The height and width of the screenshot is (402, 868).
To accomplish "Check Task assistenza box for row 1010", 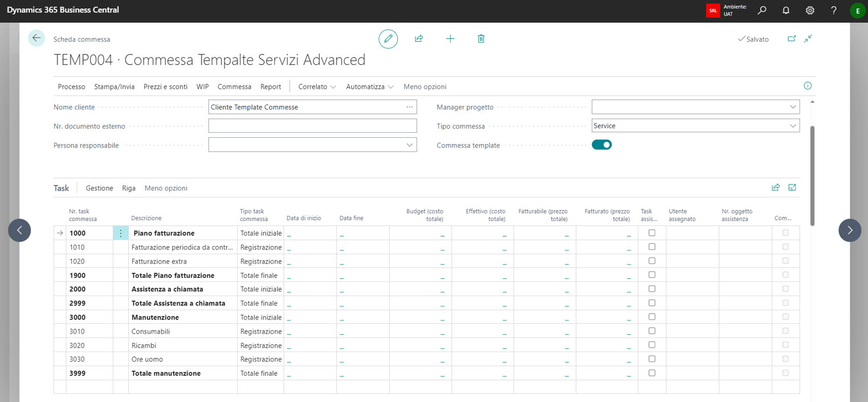I will (x=652, y=247).
